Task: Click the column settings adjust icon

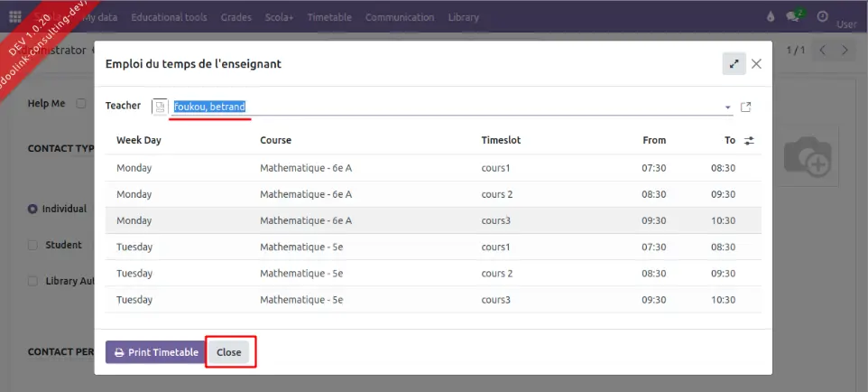Action: 749,141
